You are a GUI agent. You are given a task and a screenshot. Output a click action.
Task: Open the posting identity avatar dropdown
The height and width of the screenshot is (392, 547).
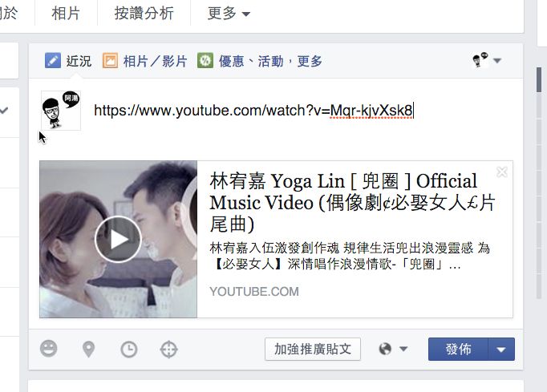coord(487,60)
